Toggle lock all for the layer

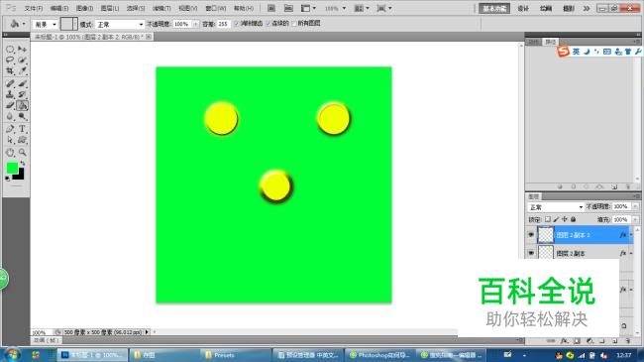pos(574,219)
